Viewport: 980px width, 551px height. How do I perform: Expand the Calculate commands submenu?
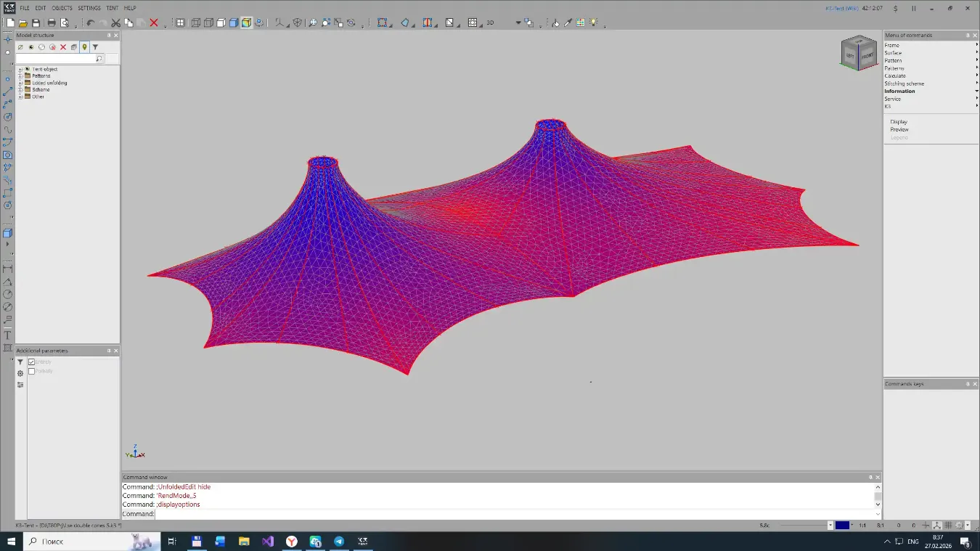(931, 75)
